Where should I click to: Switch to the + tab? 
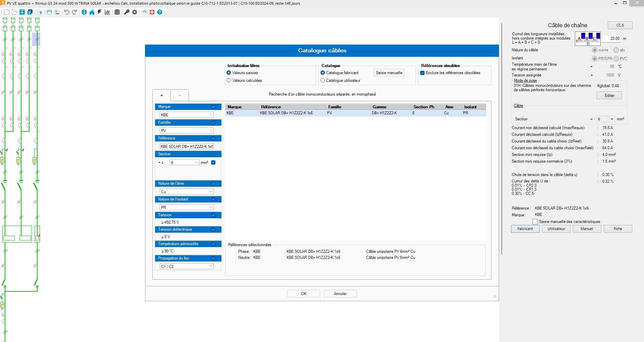coord(161,95)
